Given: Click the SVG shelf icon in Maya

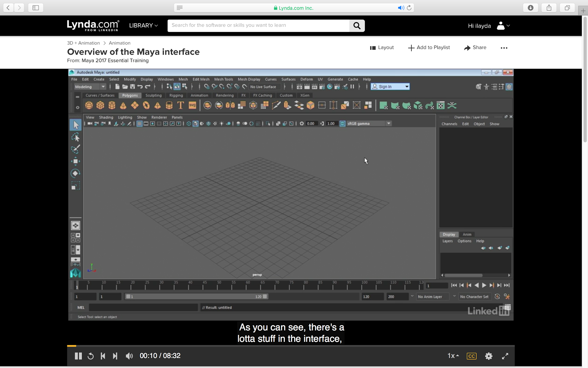Looking at the screenshot, I should (x=192, y=106).
